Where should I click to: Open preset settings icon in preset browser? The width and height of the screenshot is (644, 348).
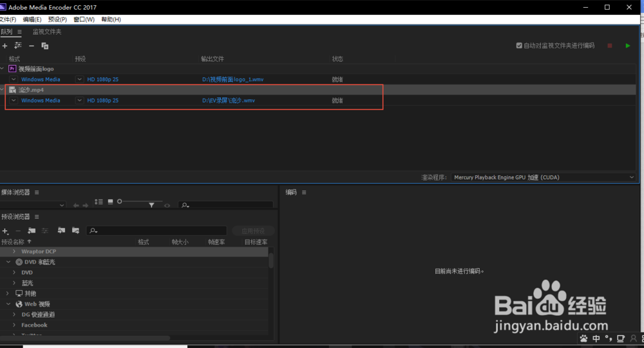tap(45, 231)
